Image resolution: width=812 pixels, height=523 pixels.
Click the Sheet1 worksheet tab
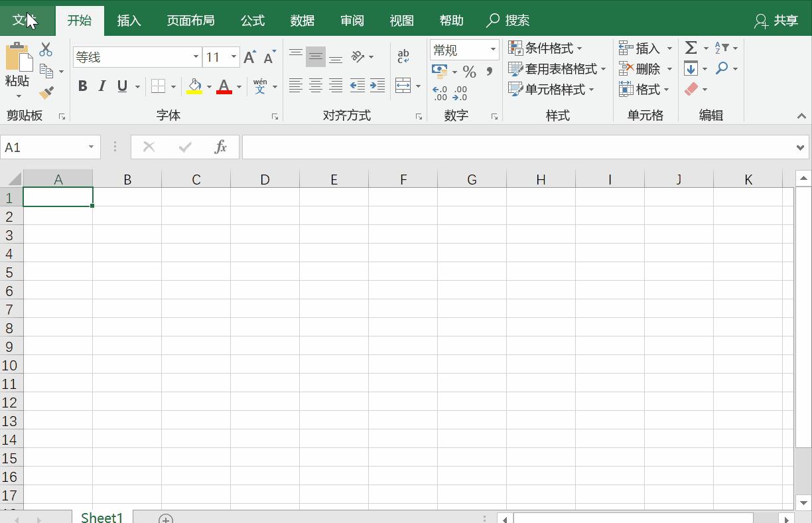point(101,517)
